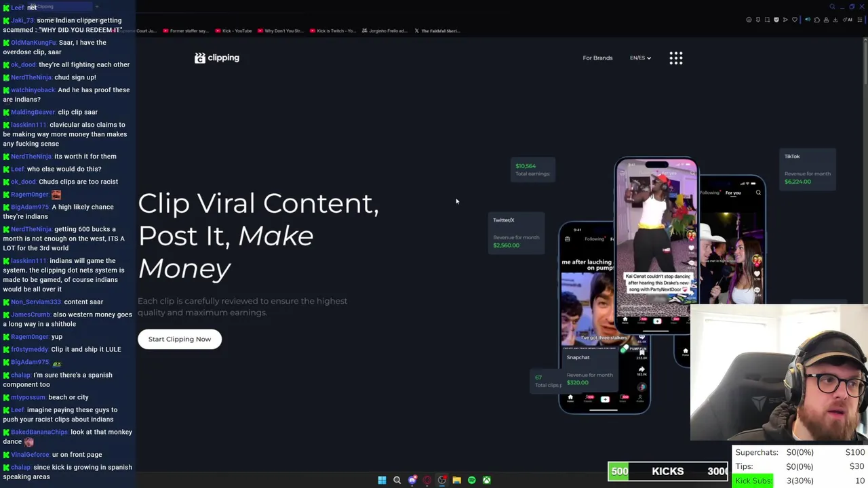
Task: Click the blue speaker icon in browser toolbar
Action: [808, 20]
